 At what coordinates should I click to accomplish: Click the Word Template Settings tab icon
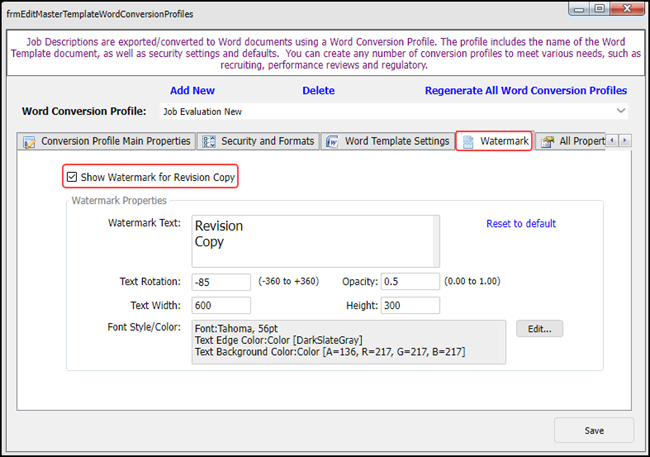[x=332, y=142]
